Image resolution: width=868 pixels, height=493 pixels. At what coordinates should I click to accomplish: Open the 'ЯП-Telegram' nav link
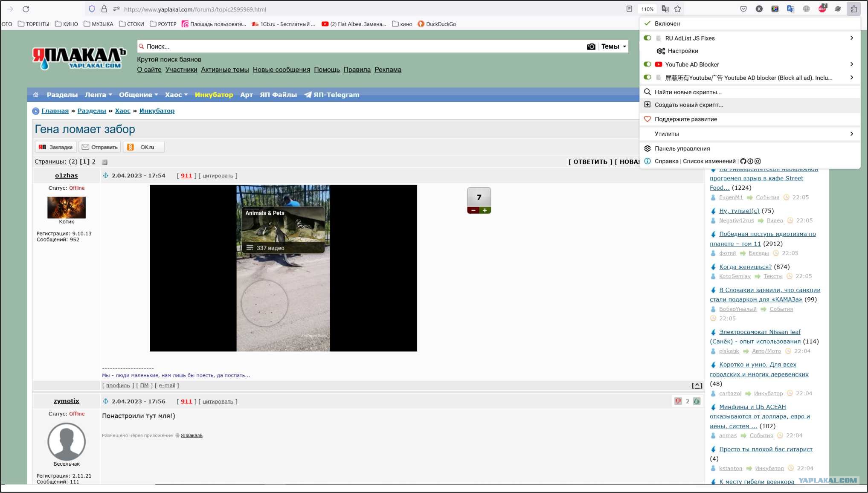point(332,95)
